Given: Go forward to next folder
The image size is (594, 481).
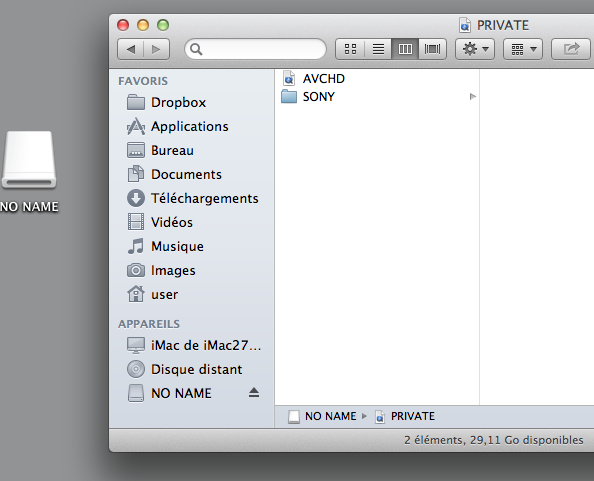Looking at the screenshot, I should (156, 49).
